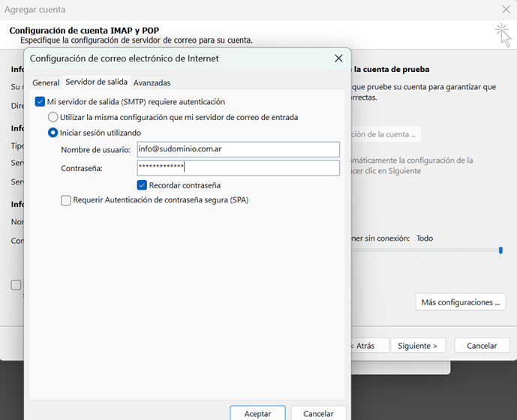Switch to the General tab
The image size is (517, 420).
click(46, 82)
